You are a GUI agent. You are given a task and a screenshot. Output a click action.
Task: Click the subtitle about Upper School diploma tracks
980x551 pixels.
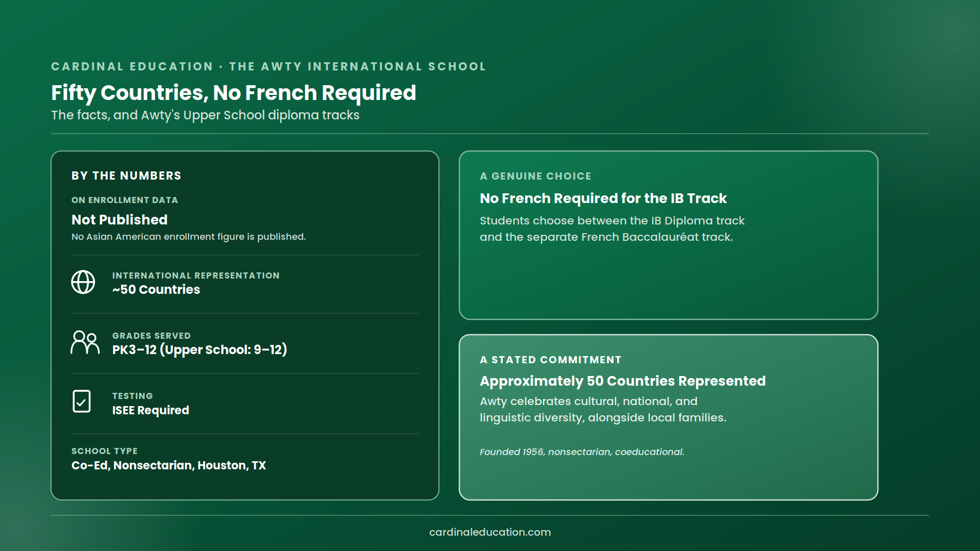tap(205, 115)
